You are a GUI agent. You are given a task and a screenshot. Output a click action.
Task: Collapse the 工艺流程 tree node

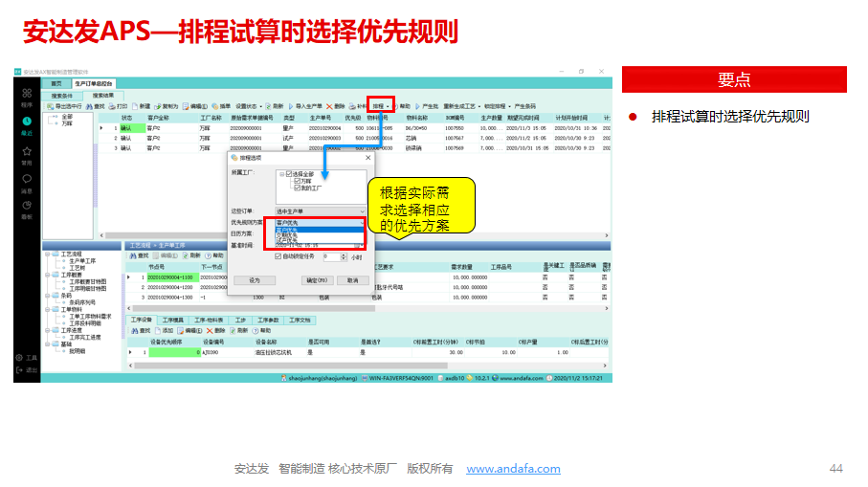click(48, 254)
